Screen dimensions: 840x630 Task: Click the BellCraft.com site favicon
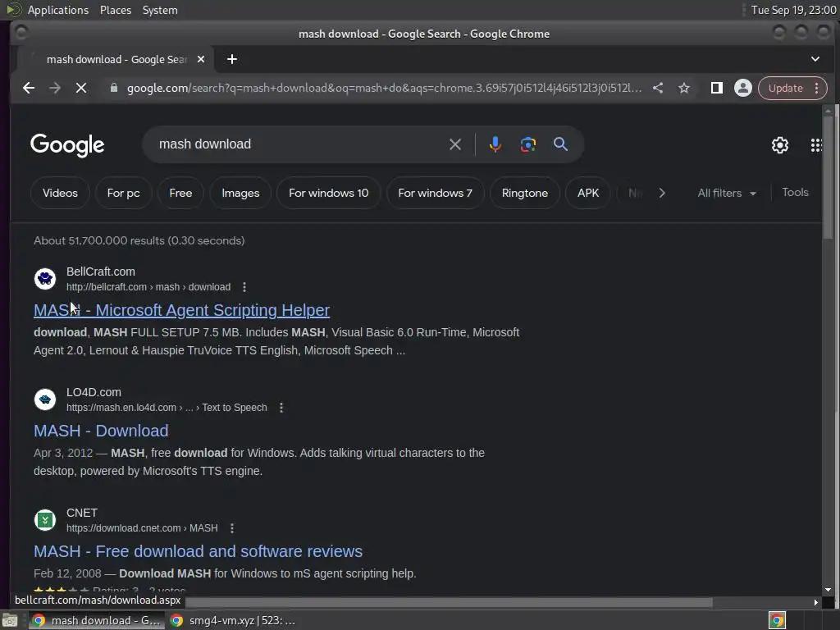(x=45, y=279)
